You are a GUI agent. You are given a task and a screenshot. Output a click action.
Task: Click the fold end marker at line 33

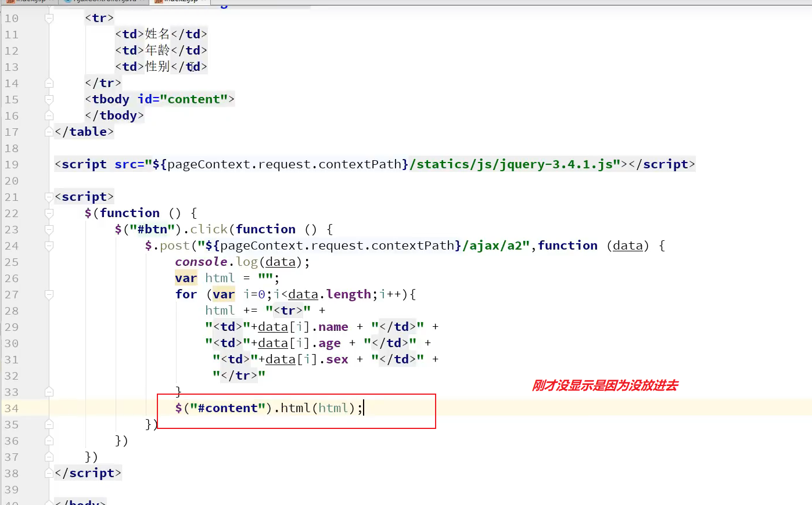coord(49,392)
